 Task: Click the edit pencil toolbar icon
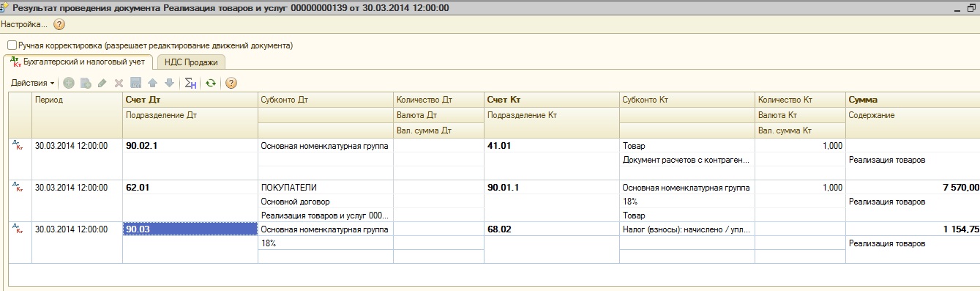pyautogui.click(x=102, y=83)
